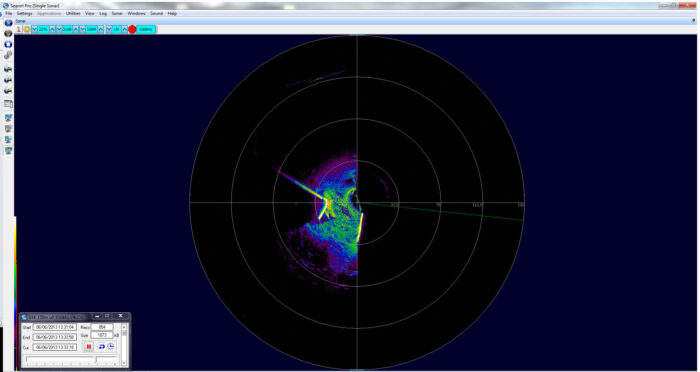Increase the 21dB contrast value

(x=75, y=29)
